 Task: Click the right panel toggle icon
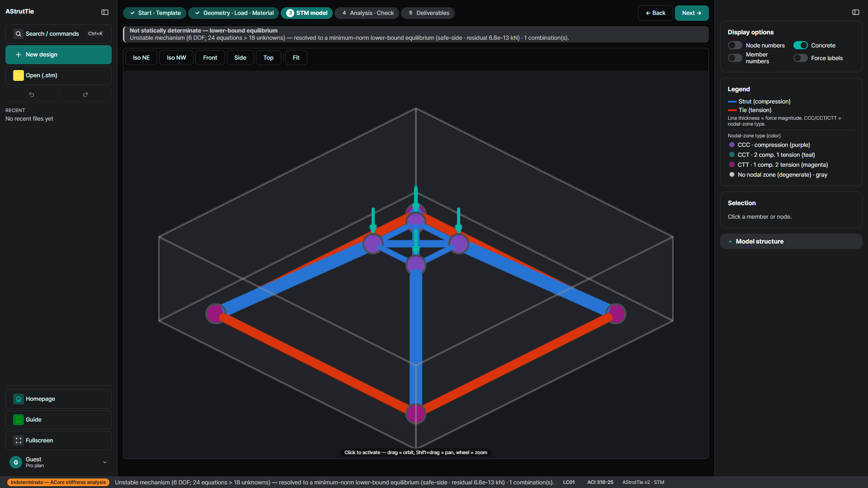(856, 12)
